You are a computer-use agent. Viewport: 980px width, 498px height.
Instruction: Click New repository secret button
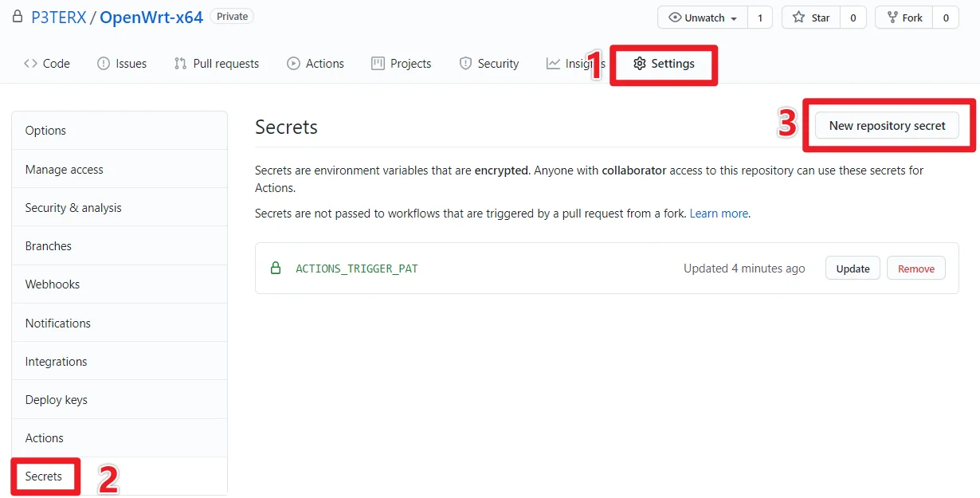(887, 125)
